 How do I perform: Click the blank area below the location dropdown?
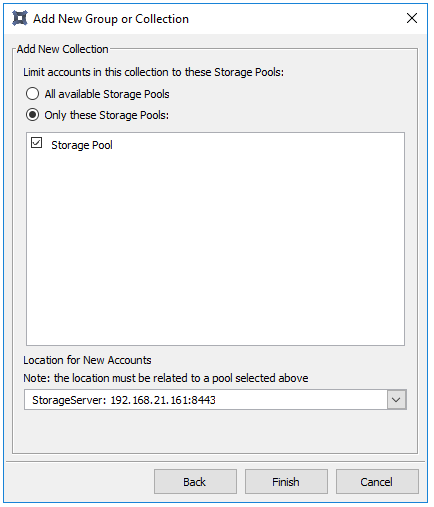(215, 431)
